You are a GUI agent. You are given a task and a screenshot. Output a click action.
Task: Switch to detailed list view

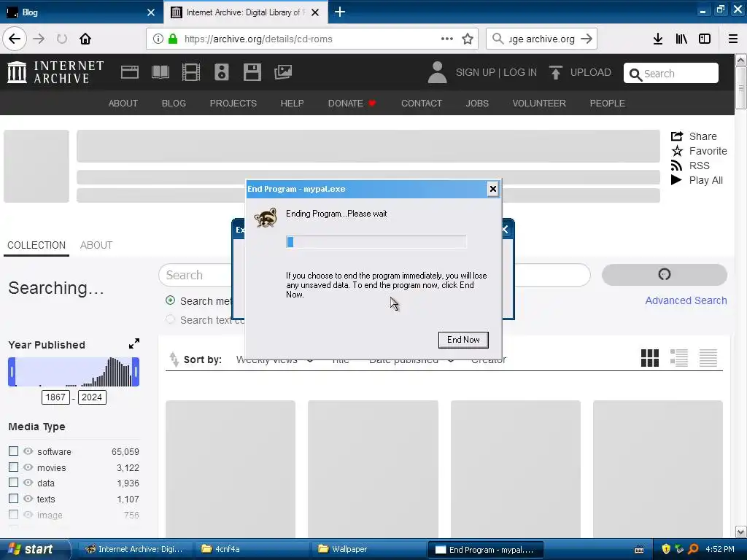click(x=679, y=358)
